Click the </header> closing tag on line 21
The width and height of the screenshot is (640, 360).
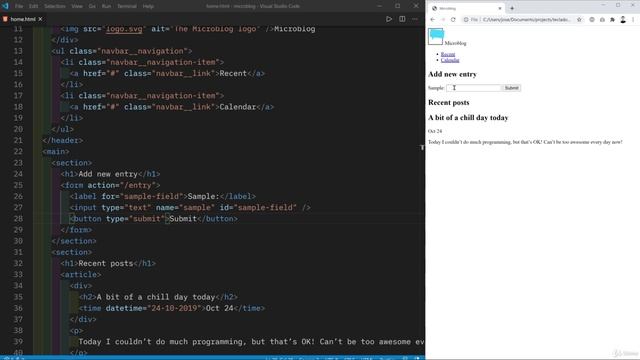tap(63, 140)
